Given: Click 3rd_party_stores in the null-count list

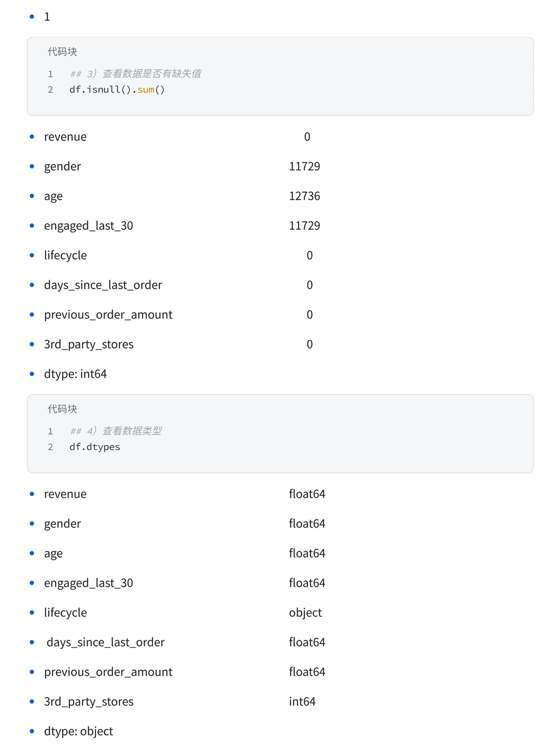Looking at the screenshot, I should pyautogui.click(x=89, y=344).
